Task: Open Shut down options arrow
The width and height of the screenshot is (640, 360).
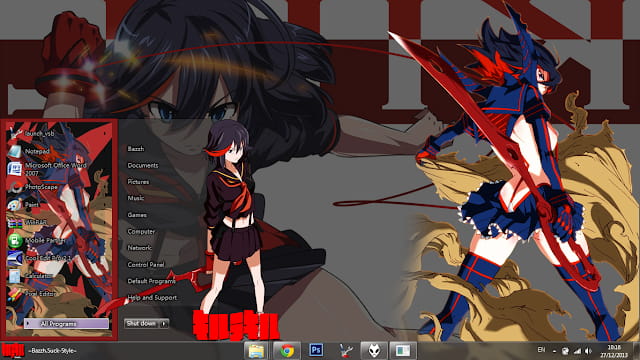Action: [164, 324]
